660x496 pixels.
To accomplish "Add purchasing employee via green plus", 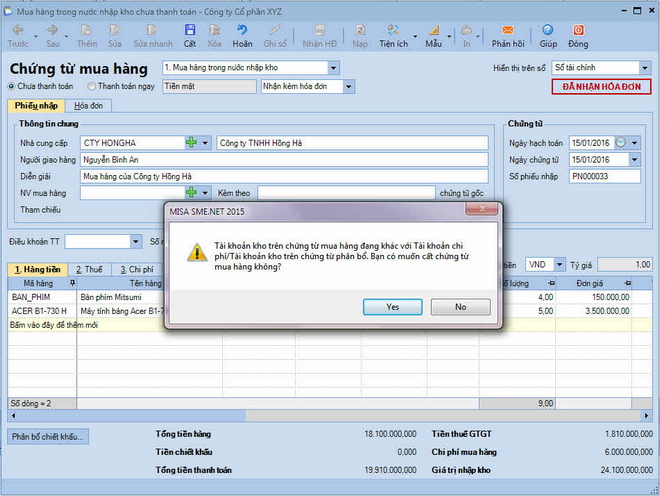I will (191, 193).
